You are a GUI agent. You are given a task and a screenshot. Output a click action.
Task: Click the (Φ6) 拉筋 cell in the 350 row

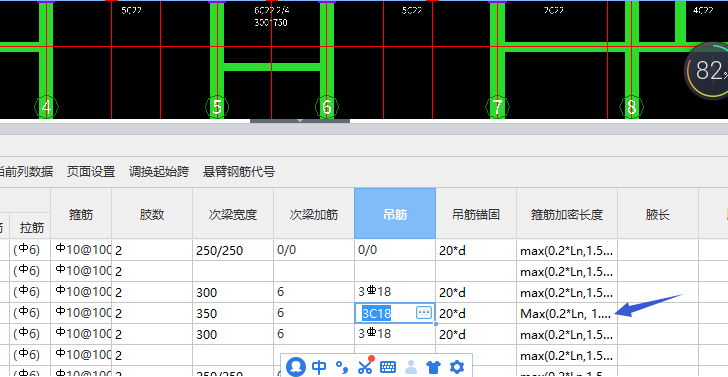(30, 313)
